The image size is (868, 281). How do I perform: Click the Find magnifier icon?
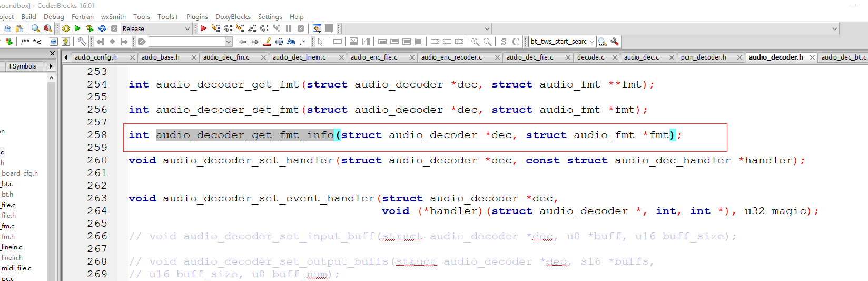pyautogui.click(x=35, y=28)
